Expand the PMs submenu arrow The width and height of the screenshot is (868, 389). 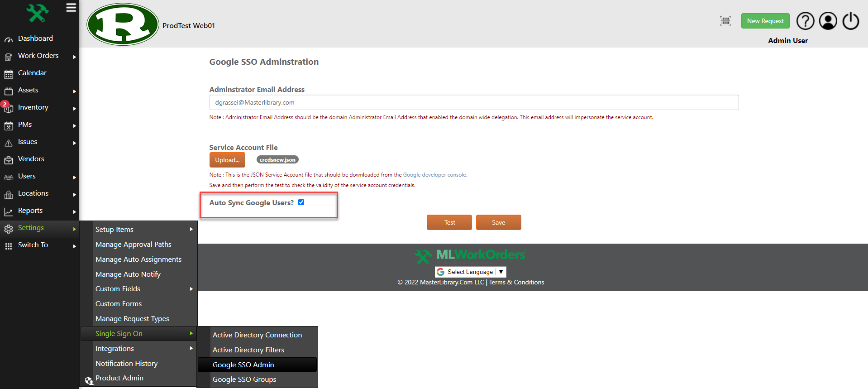[x=74, y=126]
